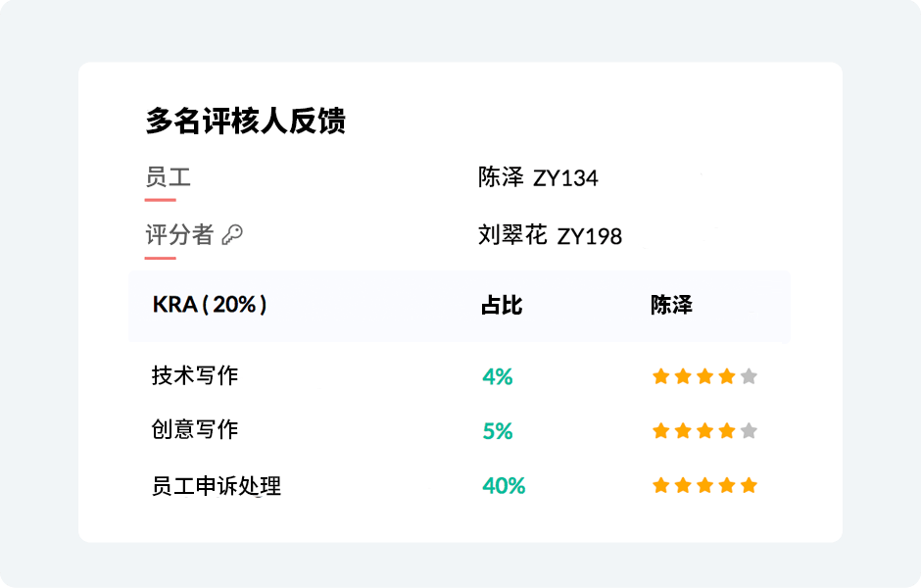Click the 多名评核人反馈 title
Viewport: 921px width, 588px height.
click(246, 122)
